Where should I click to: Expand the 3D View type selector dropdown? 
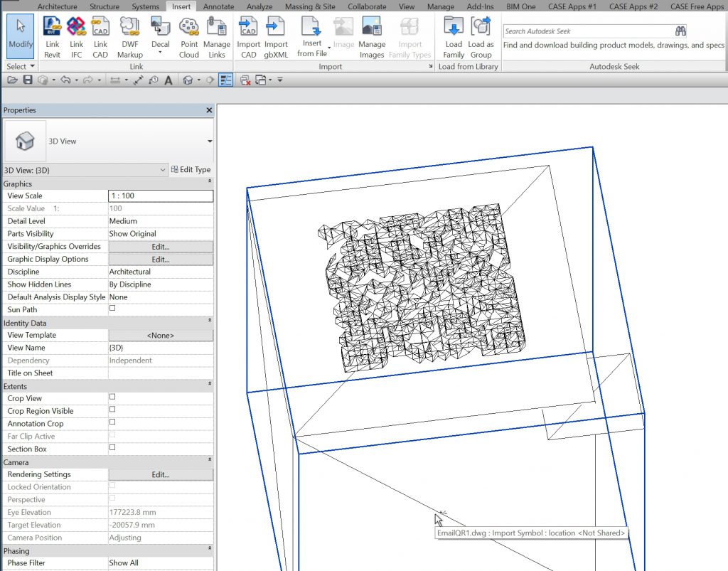[209, 142]
